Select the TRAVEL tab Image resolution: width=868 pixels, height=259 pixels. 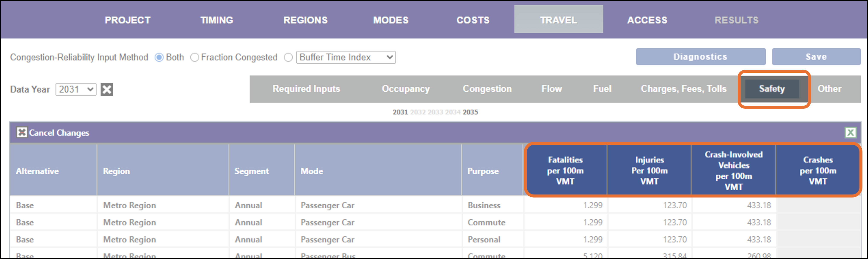click(559, 19)
